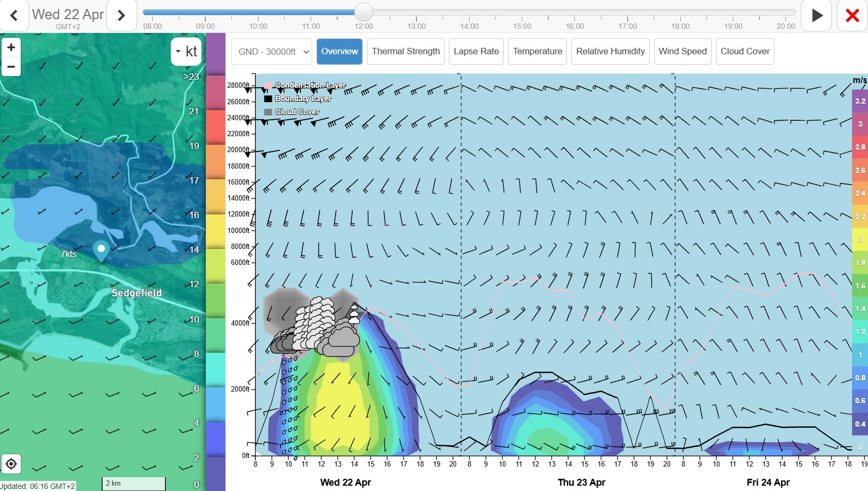Switch to the Thermal Strength tab

[x=405, y=52]
